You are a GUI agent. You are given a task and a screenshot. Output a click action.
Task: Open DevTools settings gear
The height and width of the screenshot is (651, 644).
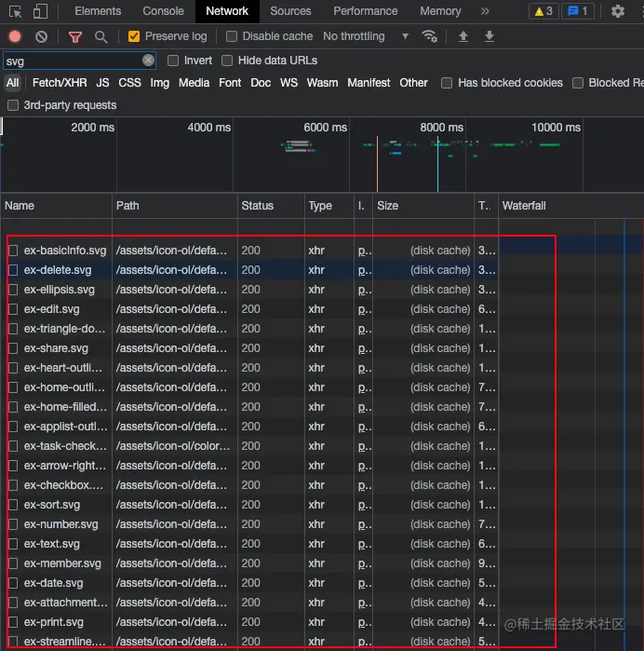pos(617,11)
